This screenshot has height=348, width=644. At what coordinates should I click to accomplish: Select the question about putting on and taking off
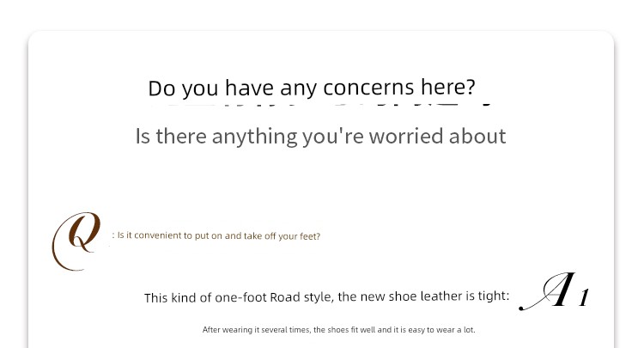(x=217, y=235)
